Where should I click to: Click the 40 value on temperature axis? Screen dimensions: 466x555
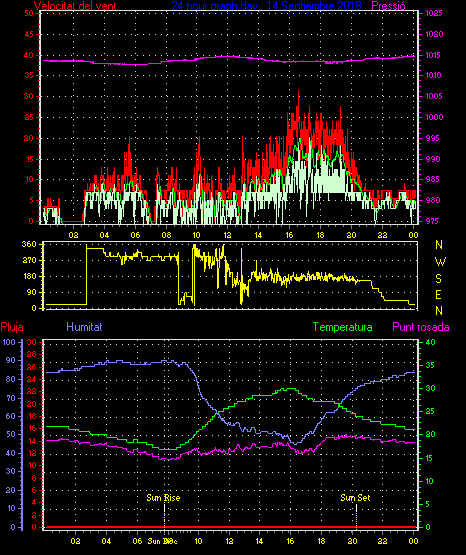[430, 342]
